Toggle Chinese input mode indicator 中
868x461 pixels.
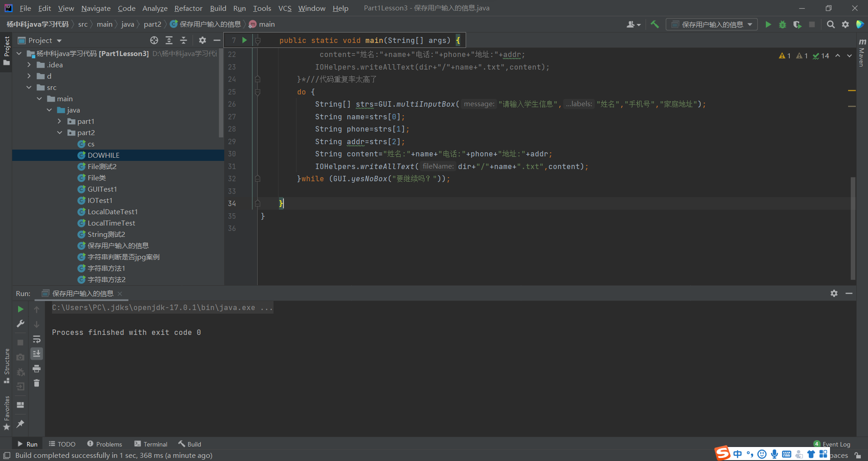coord(738,454)
